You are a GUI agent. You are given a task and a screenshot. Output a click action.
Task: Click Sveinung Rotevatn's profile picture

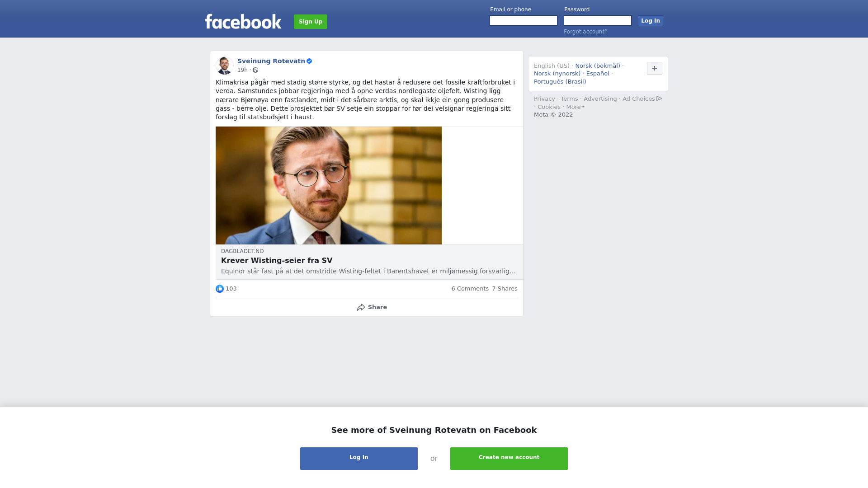(224, 66)
